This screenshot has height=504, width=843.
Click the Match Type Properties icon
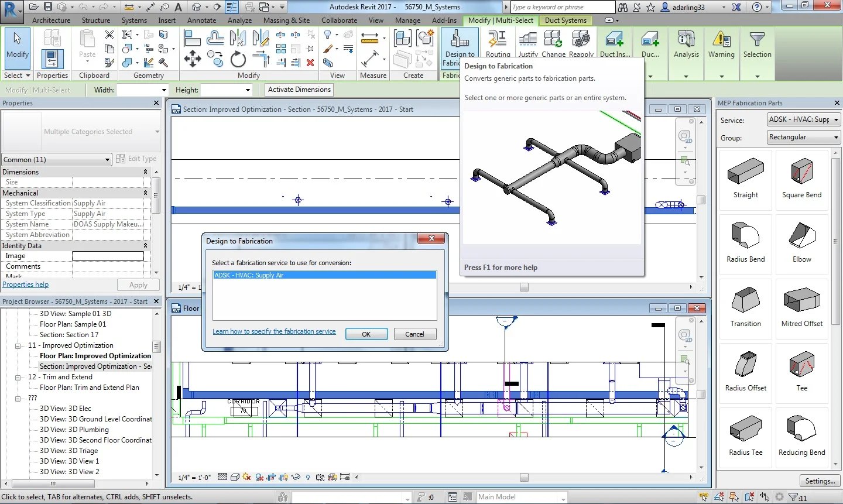[109, 62]
